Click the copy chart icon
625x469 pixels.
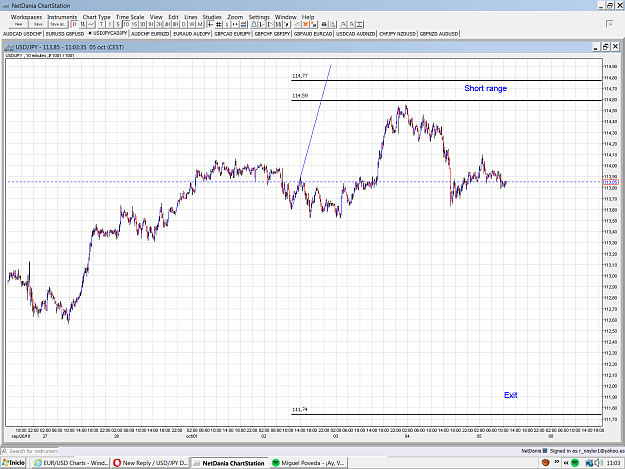pos(333,24)
